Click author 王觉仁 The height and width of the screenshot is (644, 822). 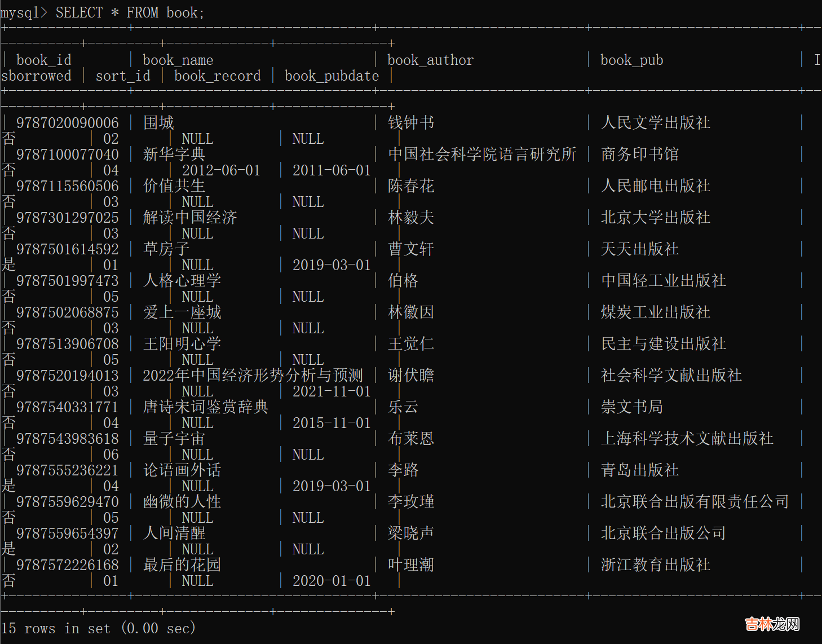pyautogui.click(x=411, y=344)
